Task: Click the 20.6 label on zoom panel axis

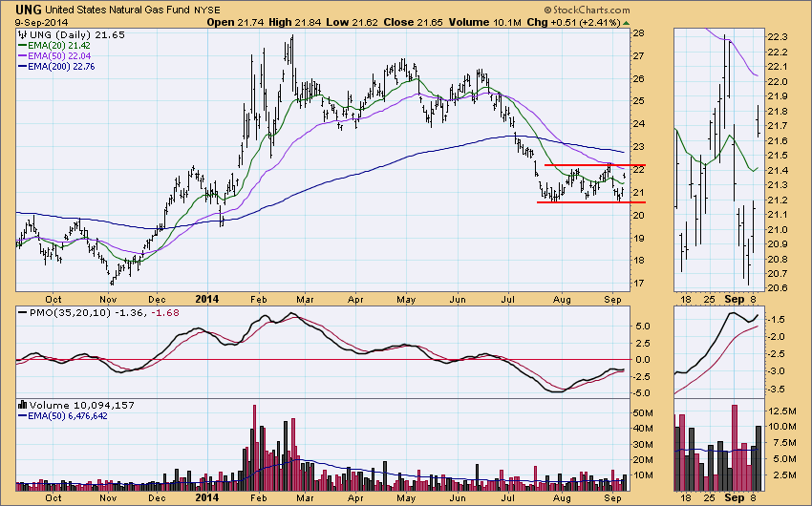Action: point(779,288)
